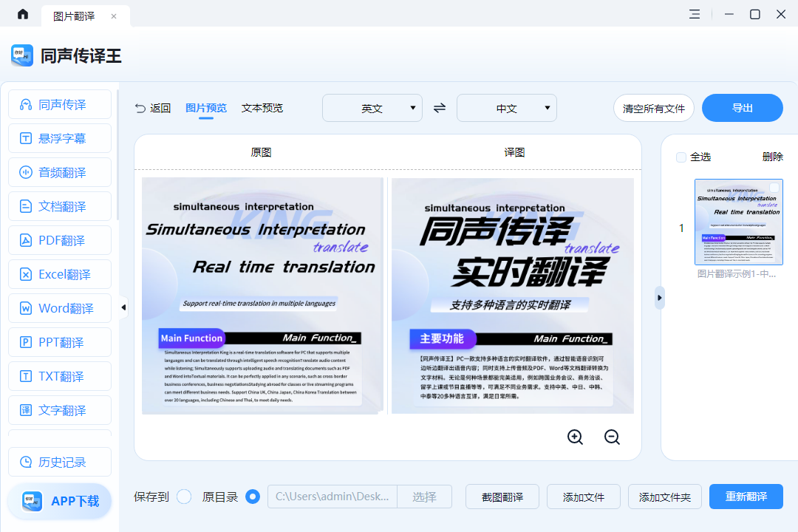Image resolution: width=798 pixels, height=532 pixels.
Task: Open PDF翻译 in the sidebar
Action: (x=60, y=240)
